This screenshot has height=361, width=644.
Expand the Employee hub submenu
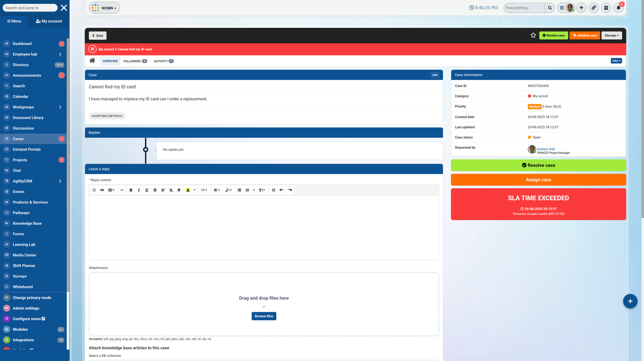60,54
